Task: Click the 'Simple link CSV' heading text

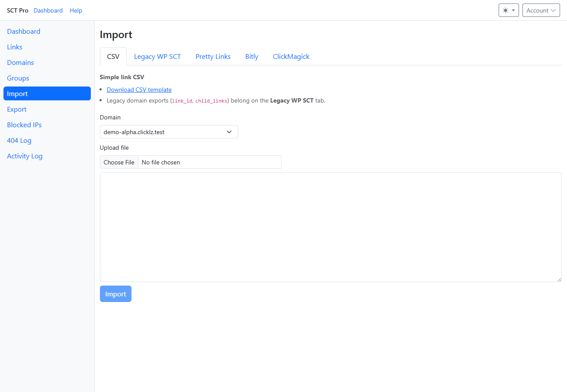Action: tap(122, 77)
